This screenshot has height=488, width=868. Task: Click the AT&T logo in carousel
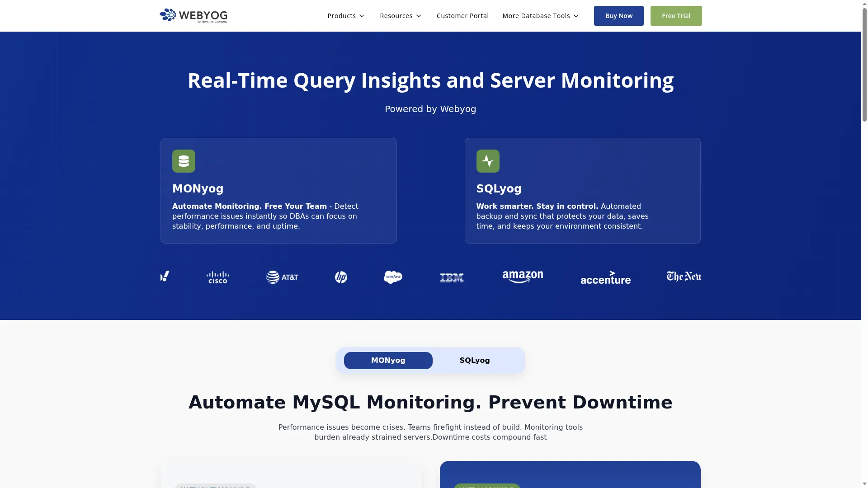click(x=283, y=277)
